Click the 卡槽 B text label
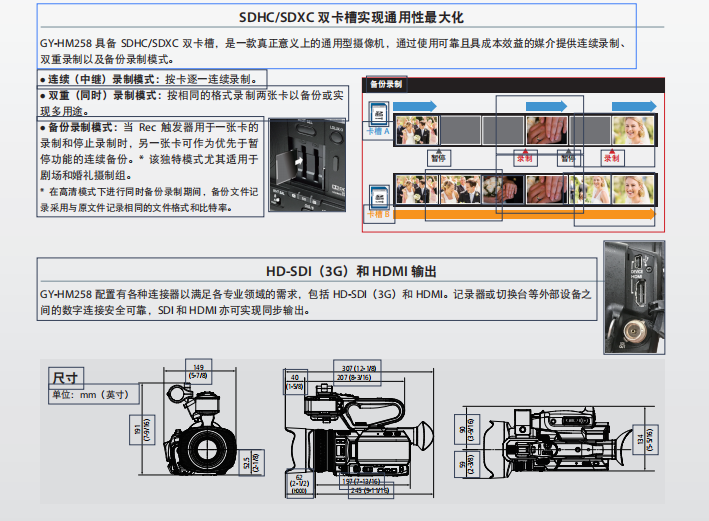This screenshot has height=521, width=709. click(379, 214)
